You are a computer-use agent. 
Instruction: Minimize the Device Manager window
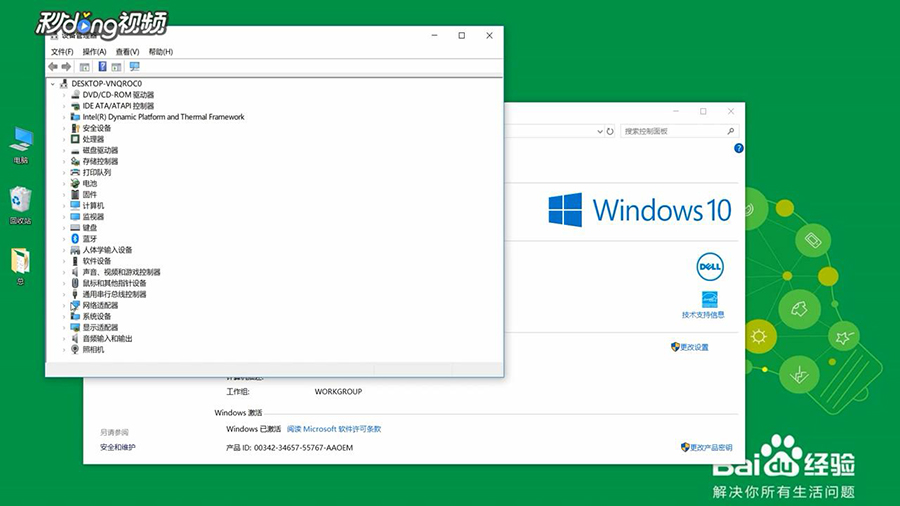(435, 36)
